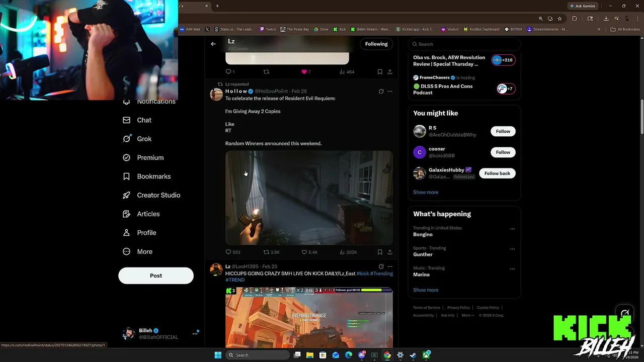Show more suggested accounts
This screenshot has height=362, width=644.
(426, 192)
